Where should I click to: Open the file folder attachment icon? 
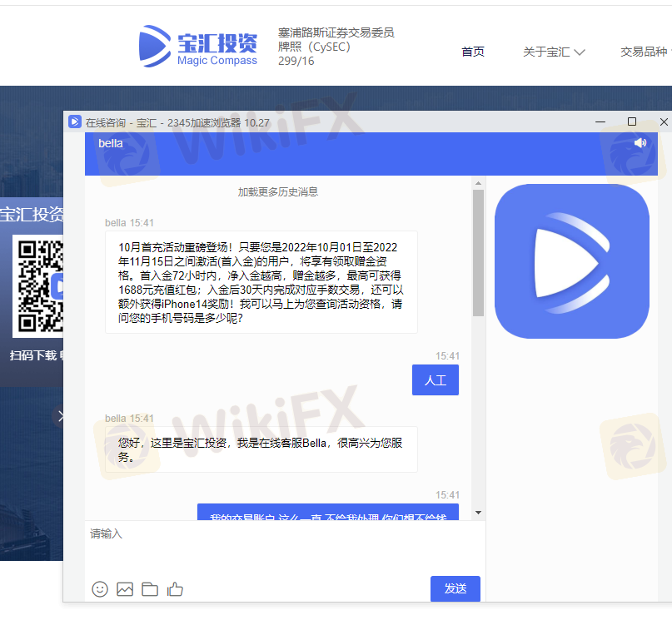click(x=150, y=589)
